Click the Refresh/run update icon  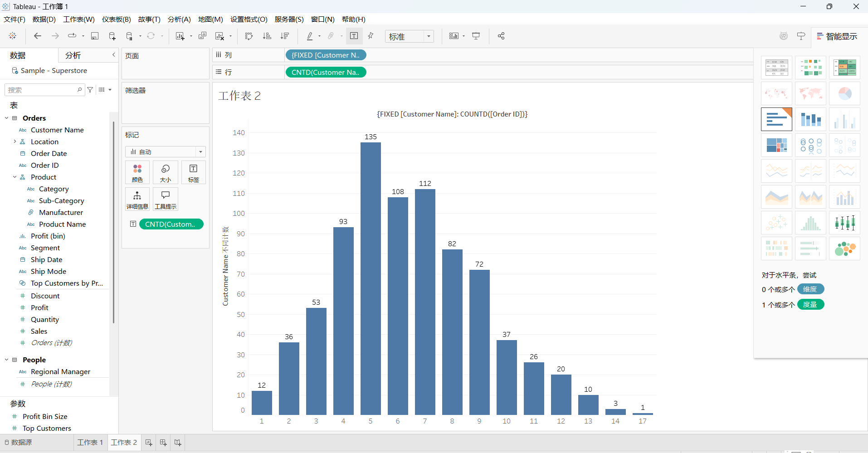pos(151,36)
